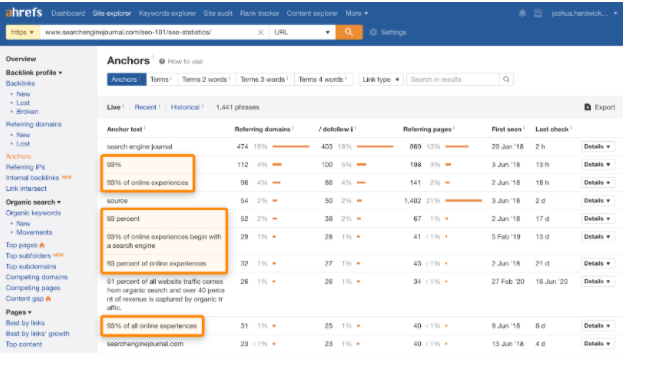The height and width of the screenshot is (369, 645).
Task: Select the Live index
Action: (x=113, y=107)
